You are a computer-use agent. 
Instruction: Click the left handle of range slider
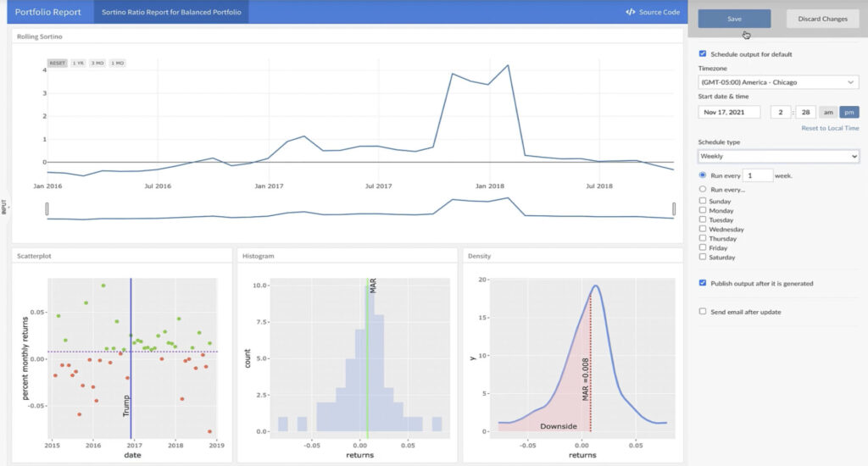point(47,208)
